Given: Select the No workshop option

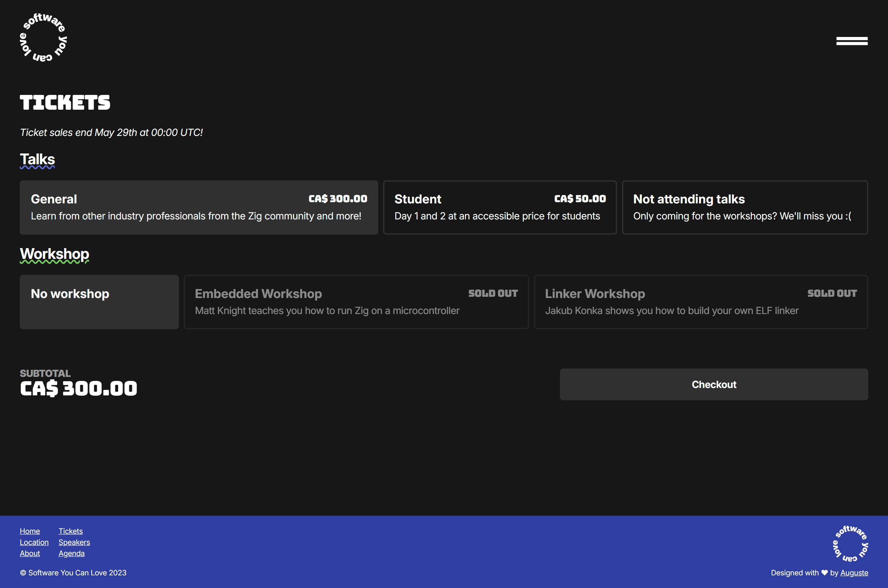Looking at the screenshot, I should (x=99, y=302).
